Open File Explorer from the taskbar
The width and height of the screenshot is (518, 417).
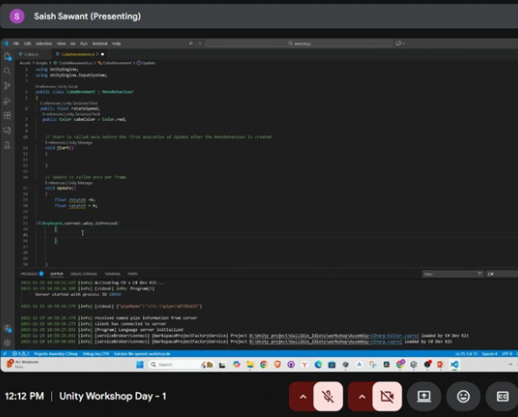[x=250, y=365]
